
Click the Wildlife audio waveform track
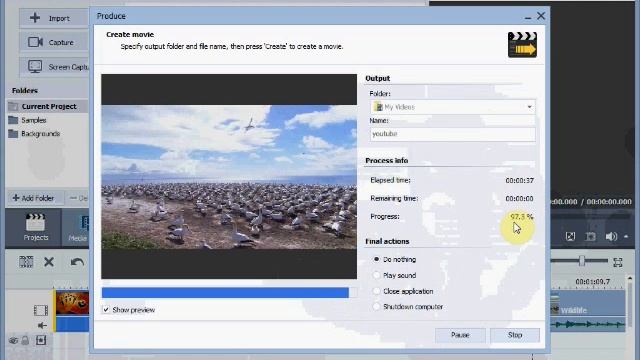[587, 324]
